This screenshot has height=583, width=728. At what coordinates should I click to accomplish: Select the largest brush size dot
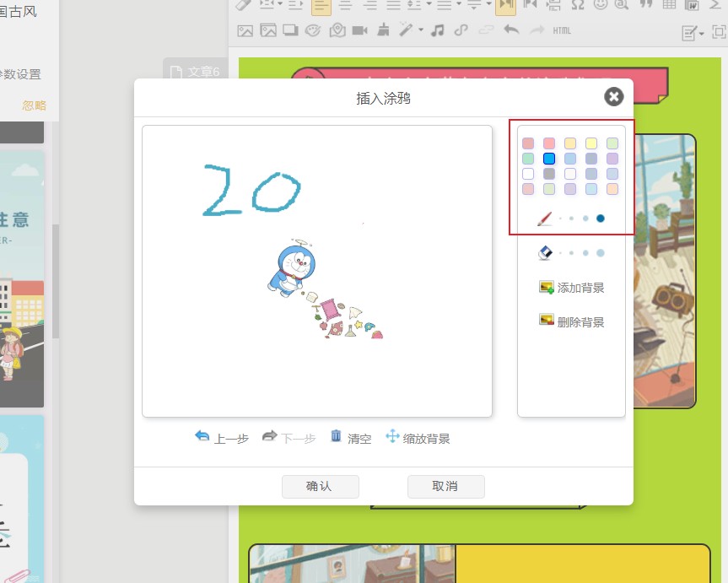click(600, 218)
